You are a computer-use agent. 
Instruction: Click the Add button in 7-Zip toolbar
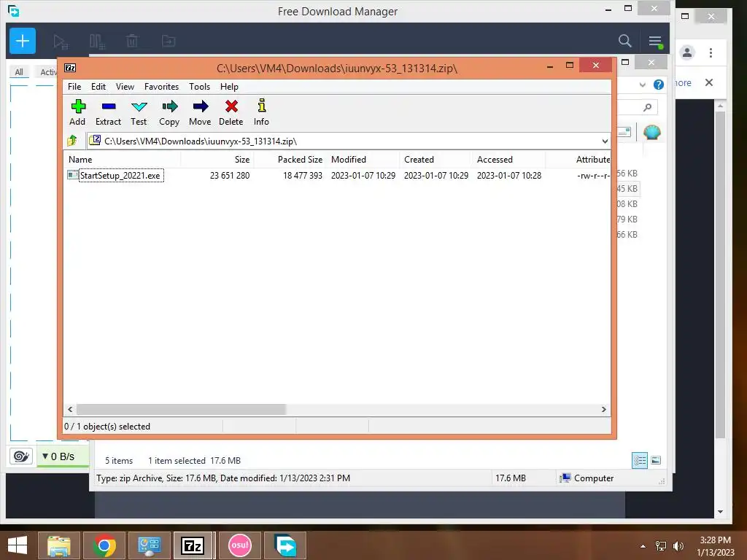(77, 113)
